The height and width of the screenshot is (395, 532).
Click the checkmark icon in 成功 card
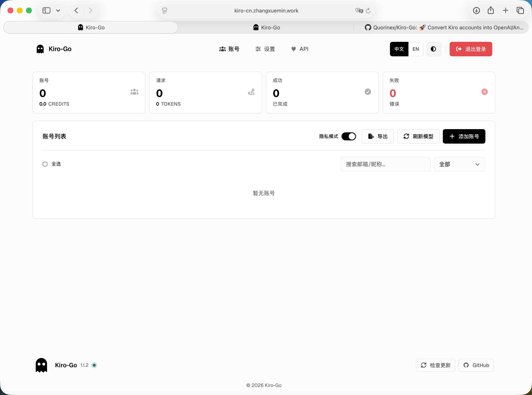(x=368, y=92)
